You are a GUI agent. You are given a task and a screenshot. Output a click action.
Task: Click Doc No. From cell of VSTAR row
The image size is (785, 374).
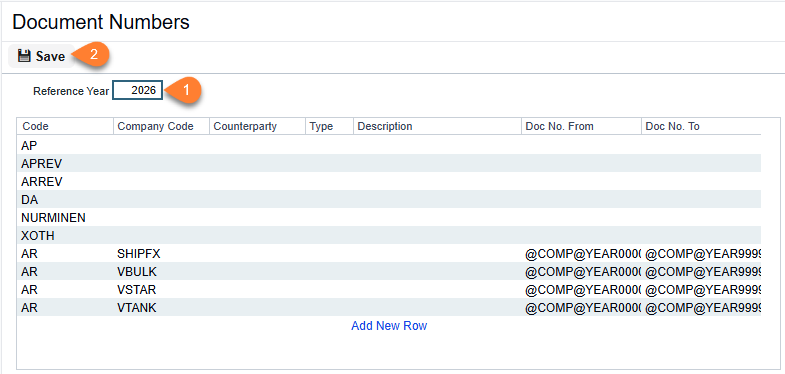581,290
